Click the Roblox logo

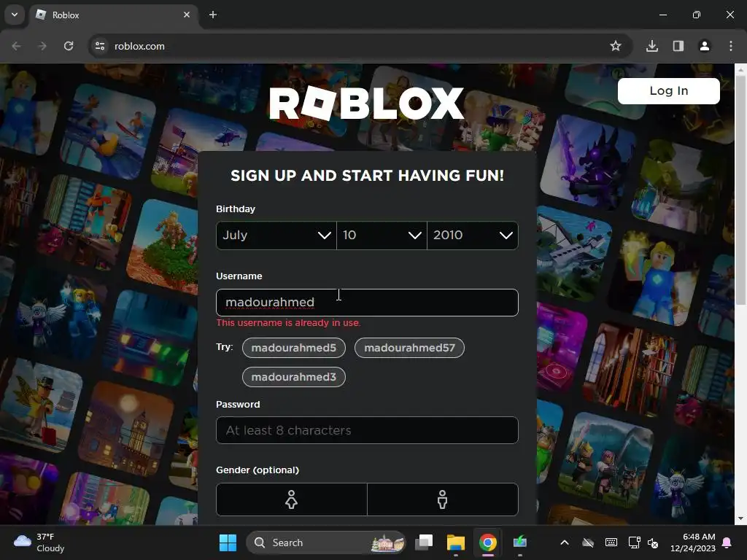click(x=366, y=104)
